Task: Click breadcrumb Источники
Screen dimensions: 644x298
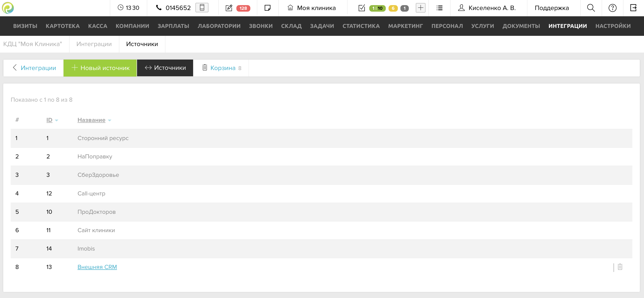Action: [142, 44]
